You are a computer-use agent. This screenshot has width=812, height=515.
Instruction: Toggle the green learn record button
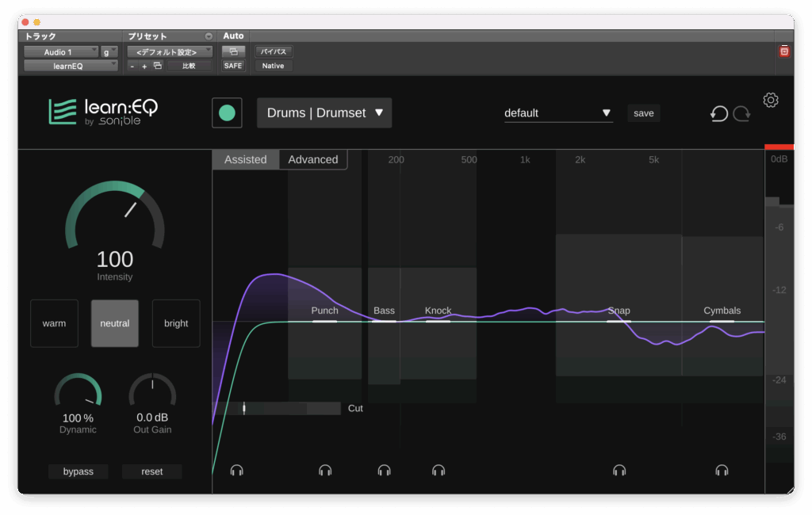pos(227,113)
